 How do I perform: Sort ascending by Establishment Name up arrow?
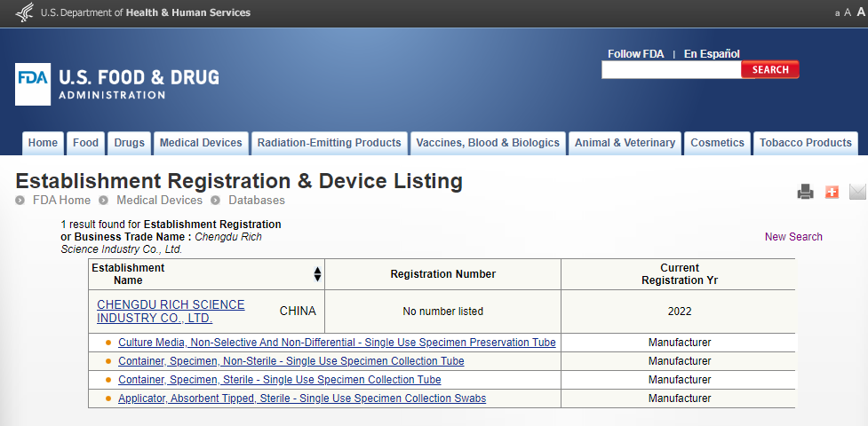click(317, 270)
